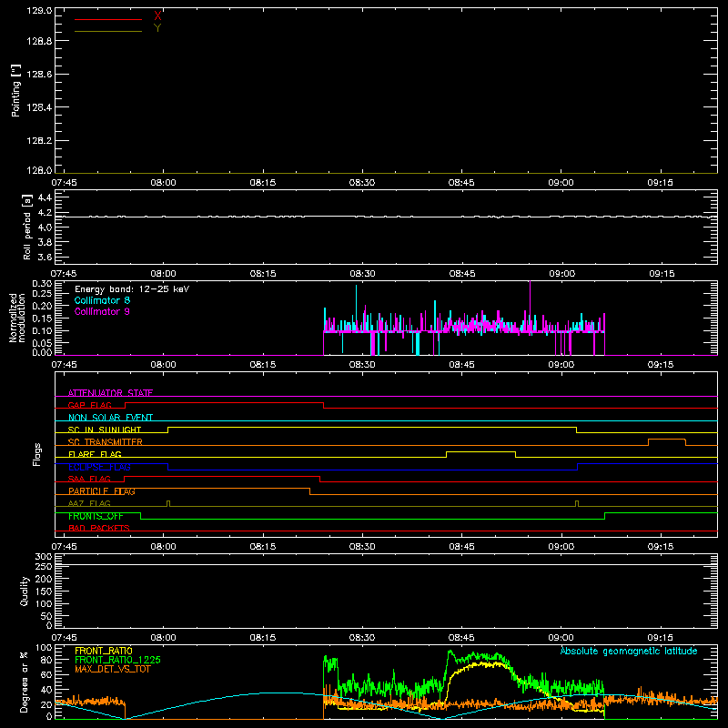Click the 128.4 tick on Pointing axis
728x728 pixels.
(39, 107)
